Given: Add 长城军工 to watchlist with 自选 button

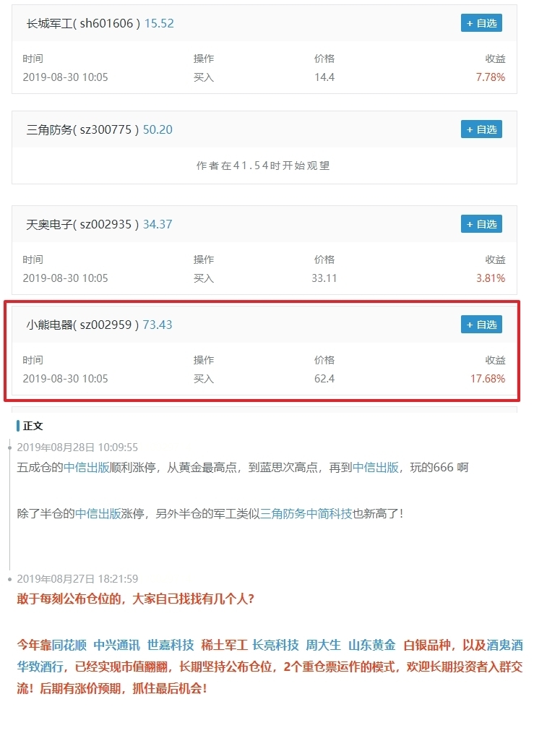Looking at the screenshot, I should [x=481, y=23].
